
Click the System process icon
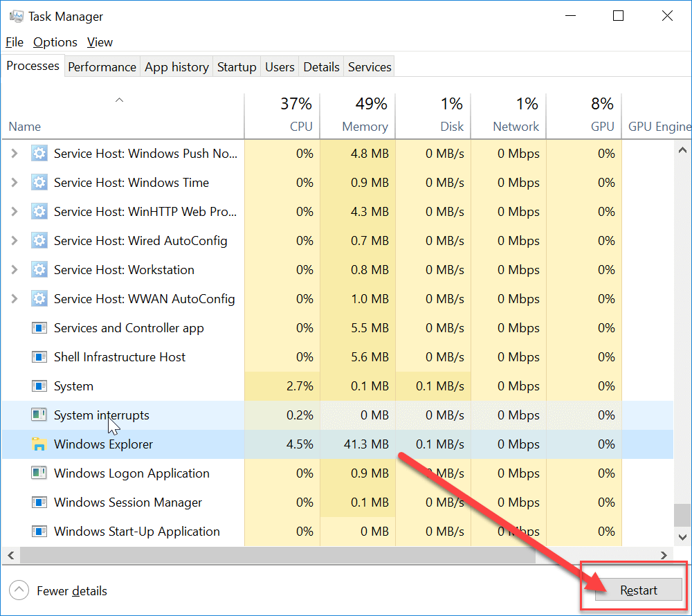(39, 386)
